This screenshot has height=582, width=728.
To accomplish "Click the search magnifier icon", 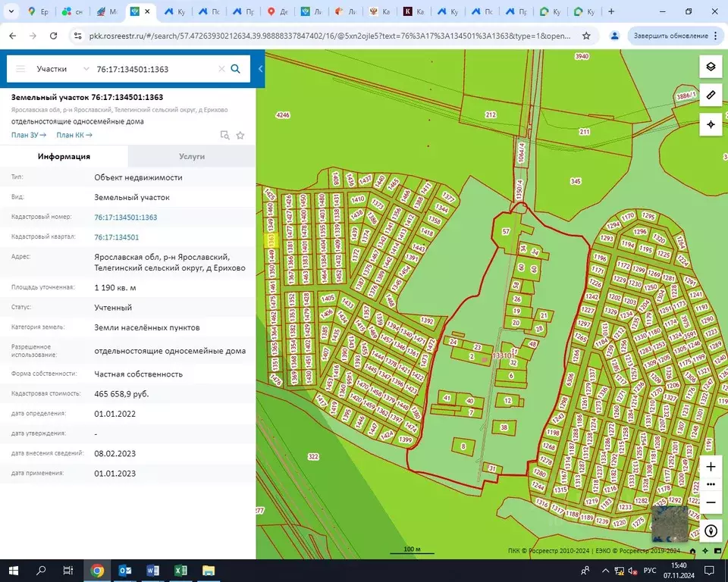I will click(x=236, y=69).
